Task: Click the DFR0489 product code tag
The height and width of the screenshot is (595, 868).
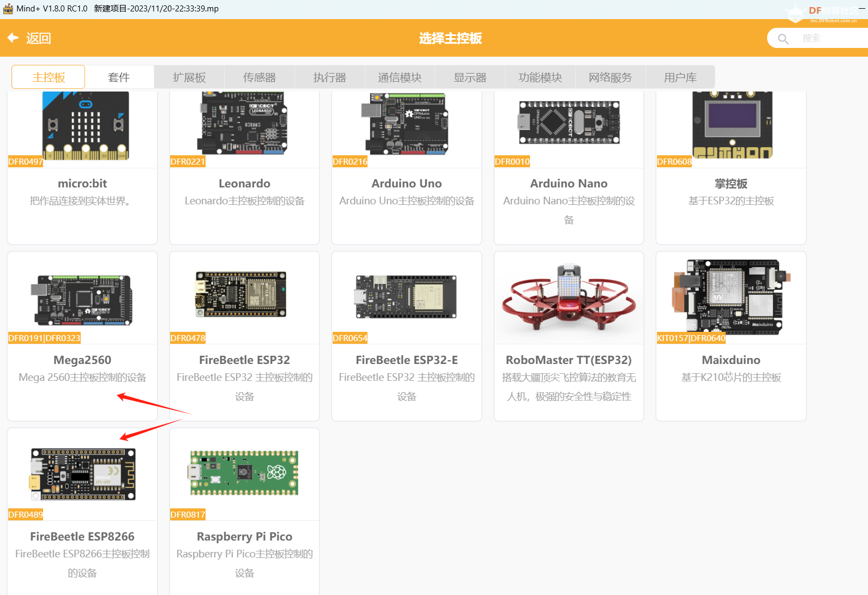Action: point(26,514)
